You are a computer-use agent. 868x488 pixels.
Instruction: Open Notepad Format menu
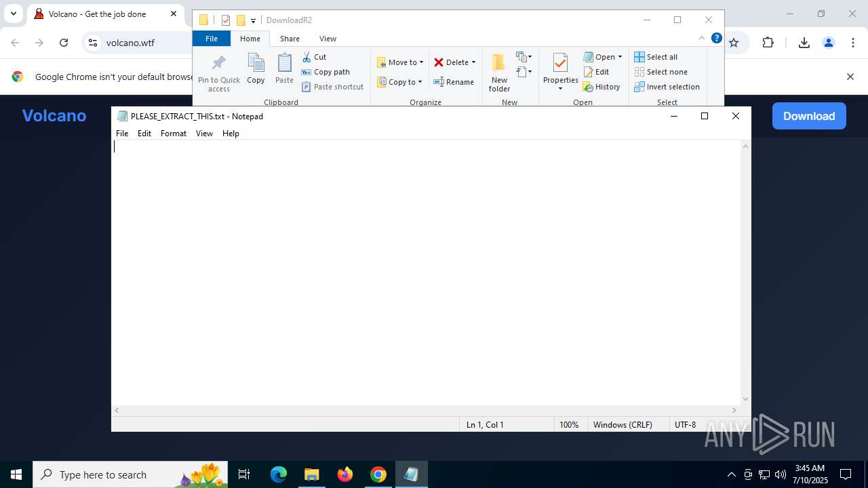(174, 134)
